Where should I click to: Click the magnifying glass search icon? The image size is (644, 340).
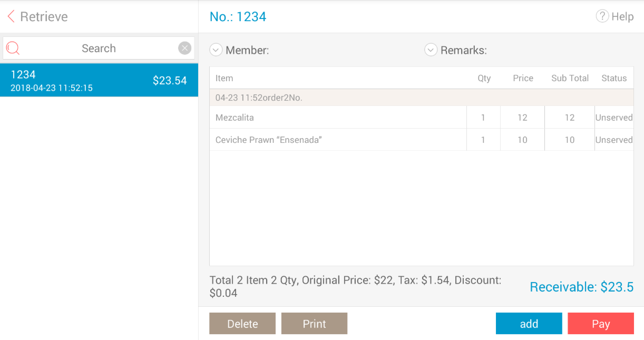coord(13,48)
